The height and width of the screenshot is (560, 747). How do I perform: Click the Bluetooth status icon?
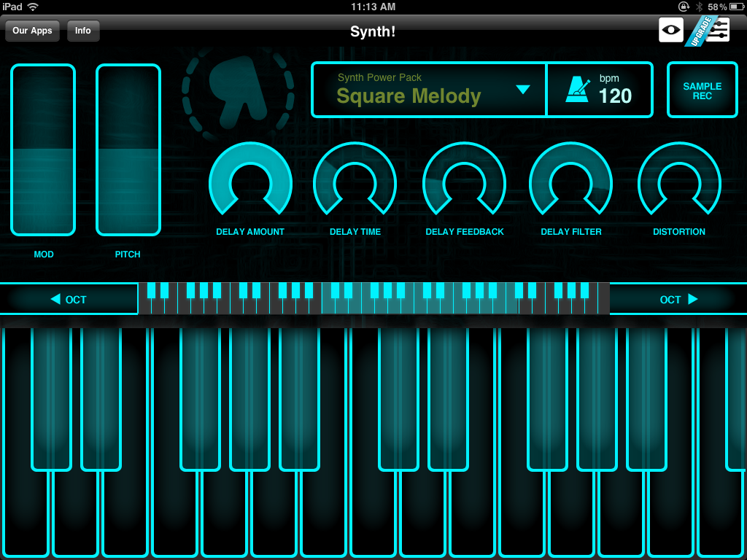pos(700,7)
